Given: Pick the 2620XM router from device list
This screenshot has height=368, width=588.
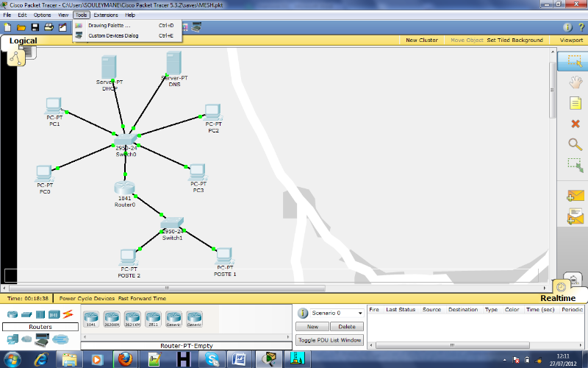Looking at the screenshot, I should tap(112, 319).
